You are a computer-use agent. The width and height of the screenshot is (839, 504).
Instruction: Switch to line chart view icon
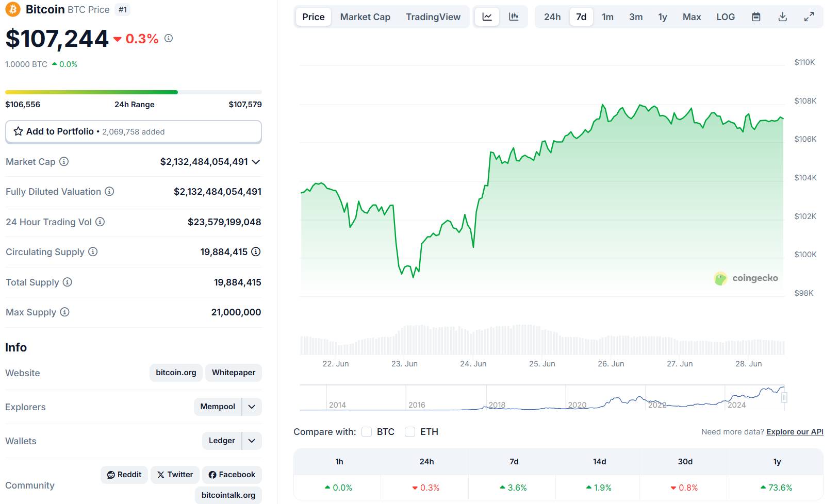click(487, 16)
